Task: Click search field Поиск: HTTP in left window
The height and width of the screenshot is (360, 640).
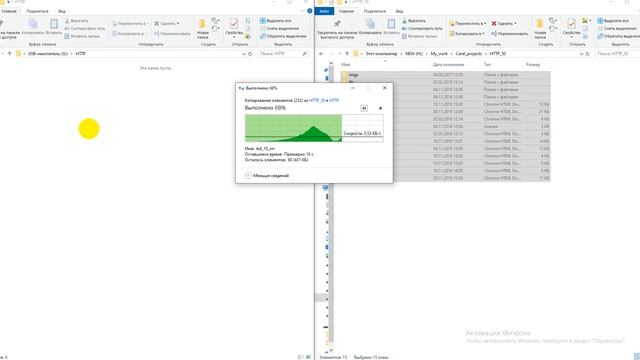Action: coord(283,53)
